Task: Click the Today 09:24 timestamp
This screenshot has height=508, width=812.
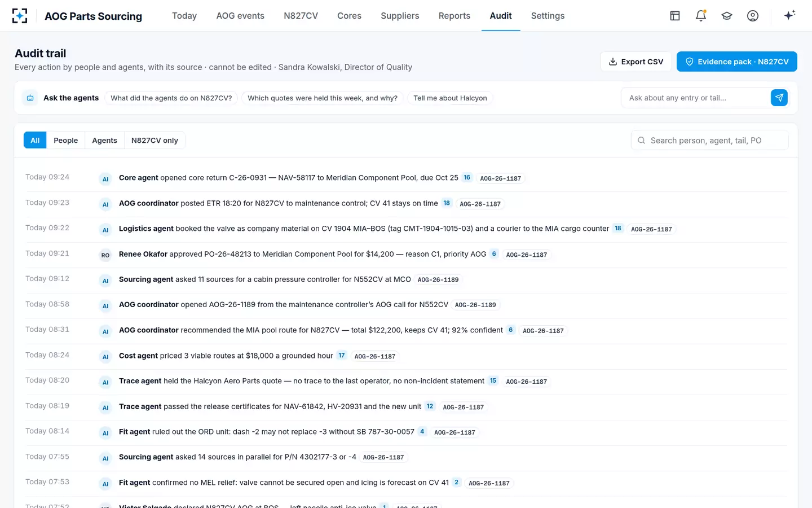Action: (47, 177)
